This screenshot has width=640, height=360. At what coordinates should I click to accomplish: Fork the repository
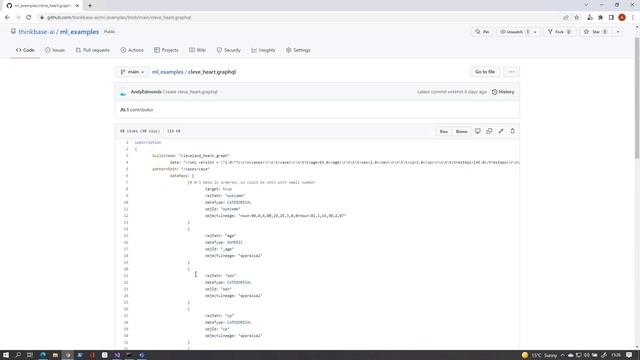point(560,32)
